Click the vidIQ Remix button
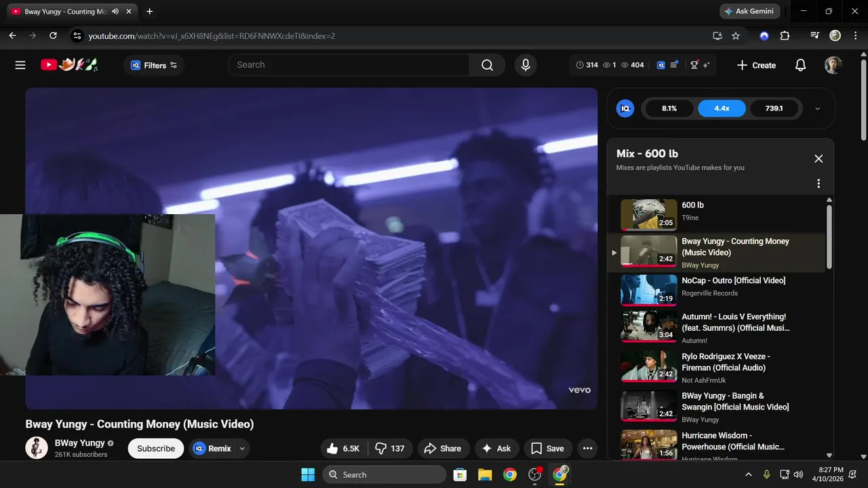This screenshot has height=488, width=868. [x=212, y=448]
